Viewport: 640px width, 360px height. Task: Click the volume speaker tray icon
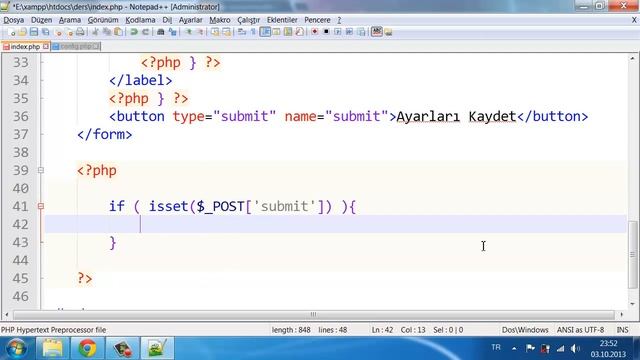click(575, 348)
